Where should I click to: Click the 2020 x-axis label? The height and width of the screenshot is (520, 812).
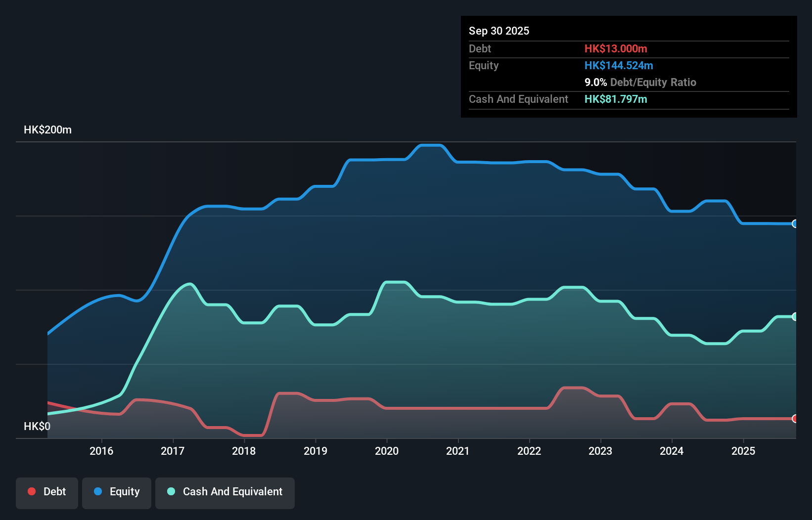[387, 451]
